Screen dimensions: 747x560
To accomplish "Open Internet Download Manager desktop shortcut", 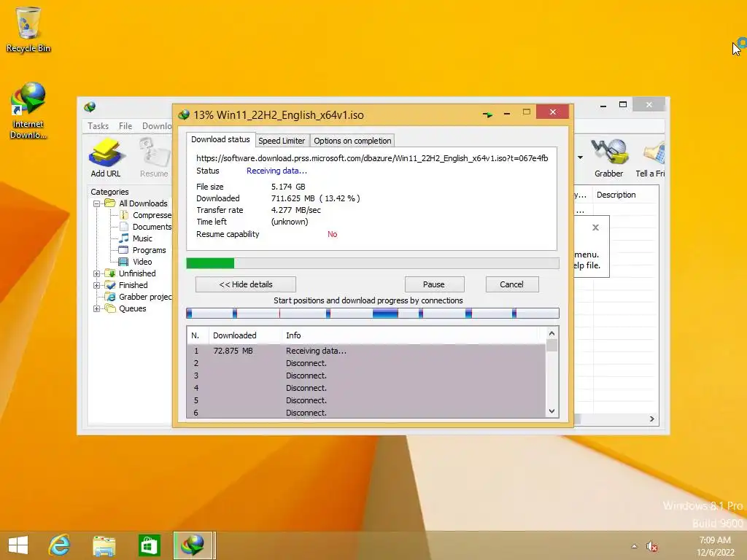I will pyautogui.click(x=28, y=111).
